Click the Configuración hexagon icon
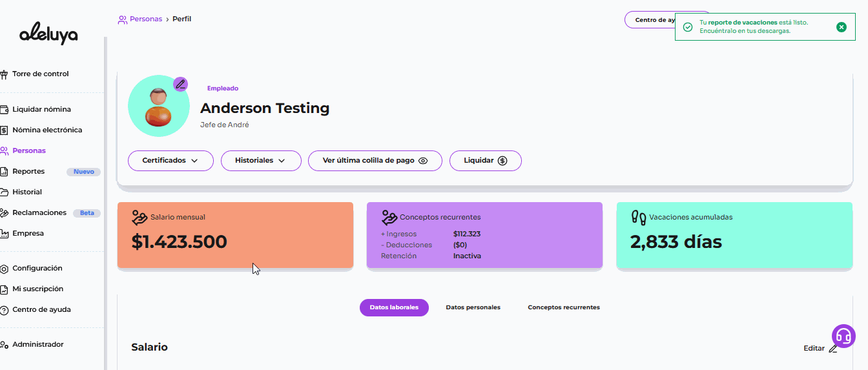868x370 pixels. point(5,269)
